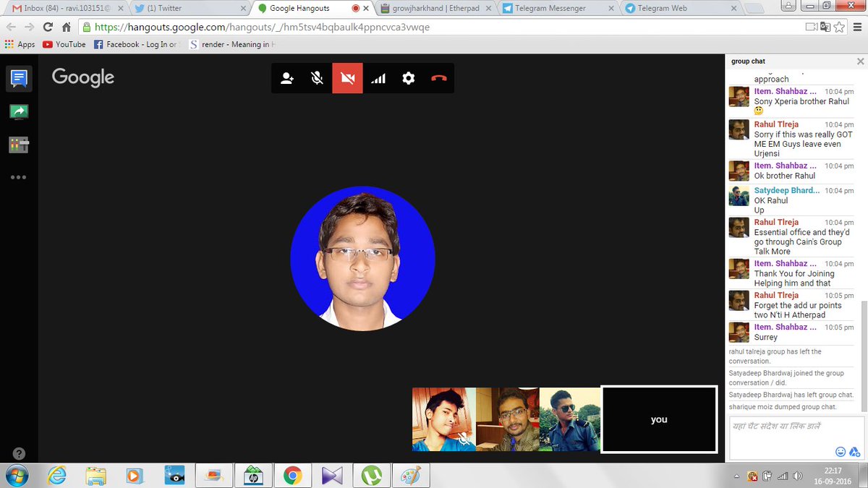Select the first participant thumbnail with shirtless selfie
Screen dimensions: 868x488
click(x=444, y=419)
